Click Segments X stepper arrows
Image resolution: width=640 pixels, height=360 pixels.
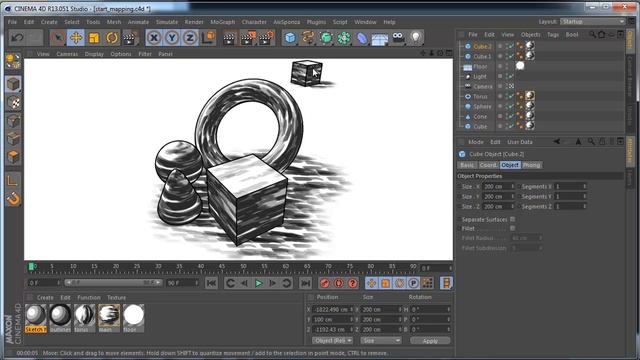(584, 187)
